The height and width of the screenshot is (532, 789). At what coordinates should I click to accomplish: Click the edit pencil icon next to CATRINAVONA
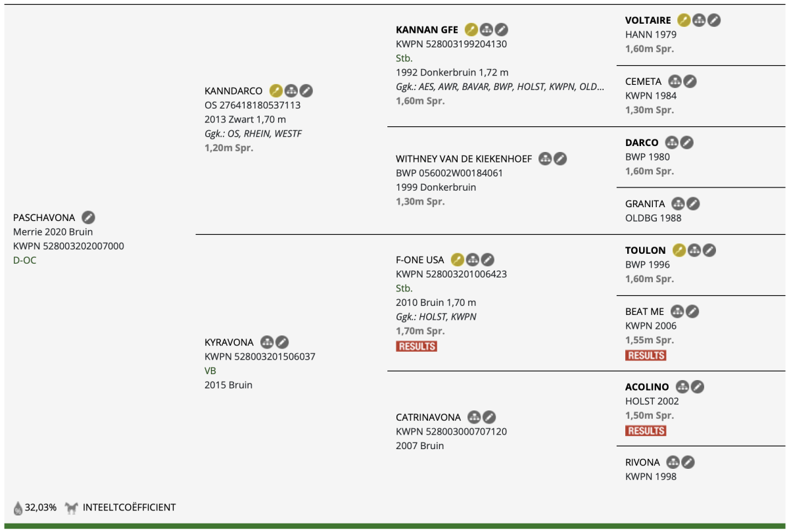[489, 417]
